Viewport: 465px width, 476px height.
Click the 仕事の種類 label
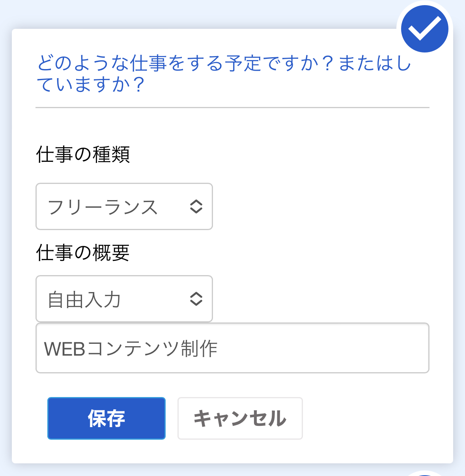click(x=83, y=154)
